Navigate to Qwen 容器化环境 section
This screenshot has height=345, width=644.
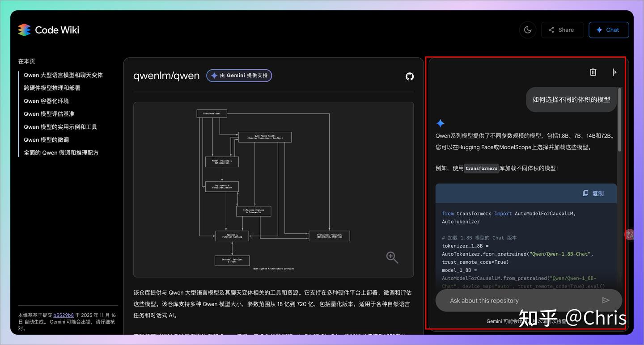point(46,101)
